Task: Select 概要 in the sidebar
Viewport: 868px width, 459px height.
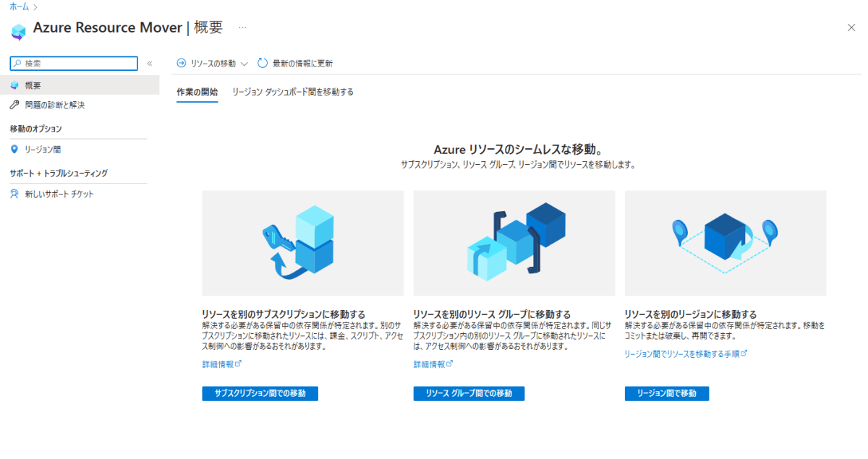Action: [80, 85]
